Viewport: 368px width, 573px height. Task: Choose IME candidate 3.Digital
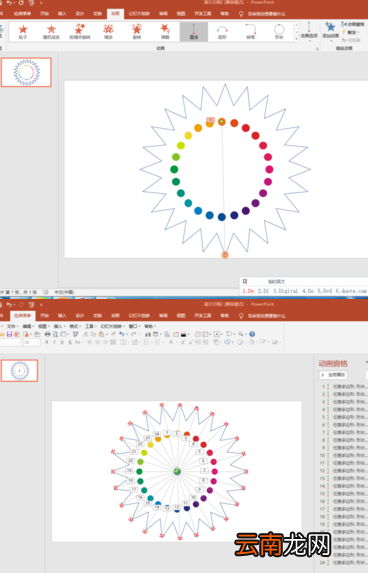(285, 291)
